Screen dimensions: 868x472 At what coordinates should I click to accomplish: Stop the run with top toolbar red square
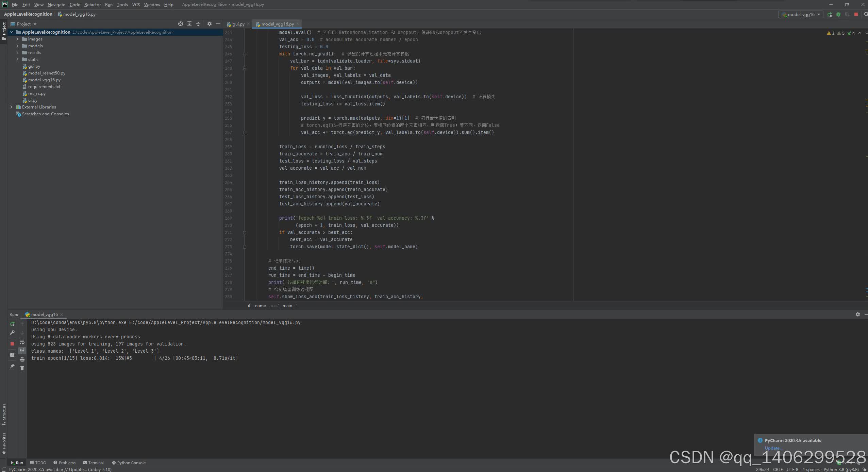point(856,14)
